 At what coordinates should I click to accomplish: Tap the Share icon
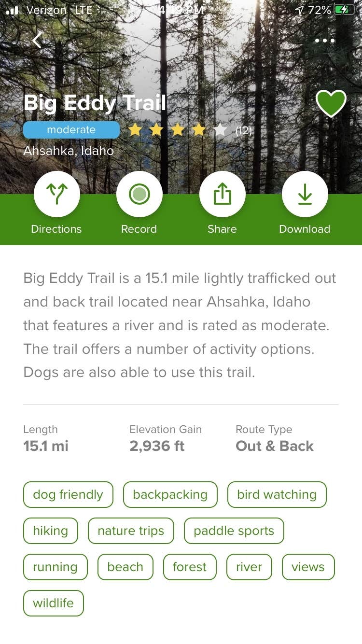pyautogui.click(x=222, y=195)
